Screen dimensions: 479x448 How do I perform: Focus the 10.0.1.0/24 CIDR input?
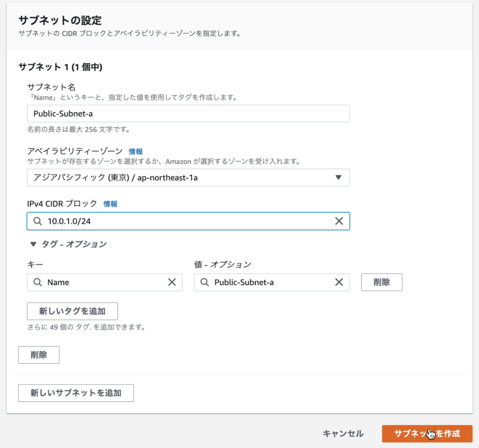pyautogui.click(x=188, y=221)
